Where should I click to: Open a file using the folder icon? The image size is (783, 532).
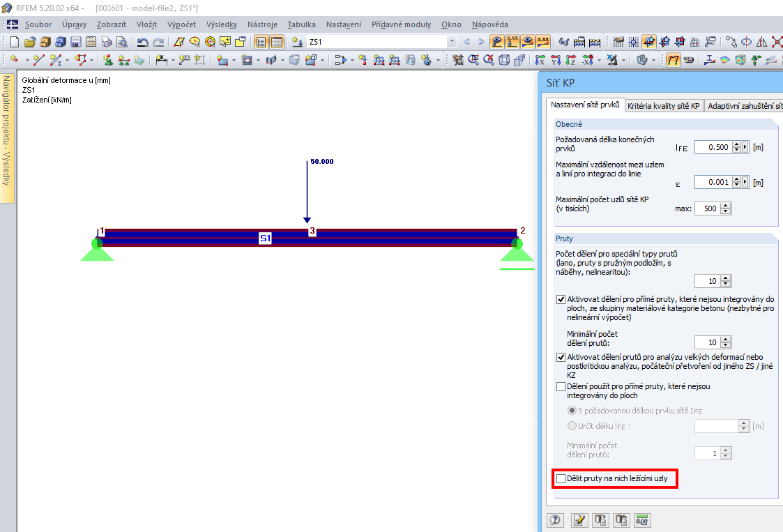[x=30, y=42]
